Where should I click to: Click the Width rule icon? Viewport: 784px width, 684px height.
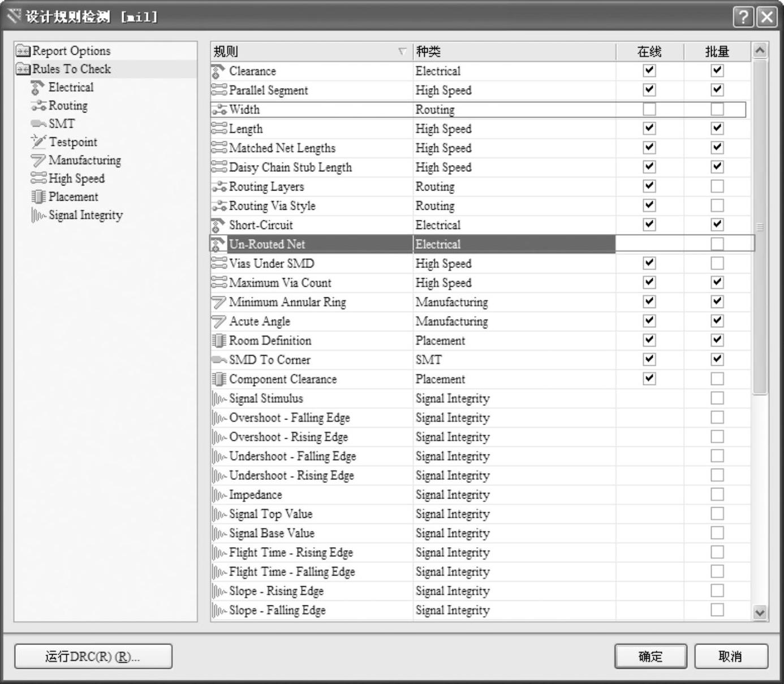click(219, 110)
